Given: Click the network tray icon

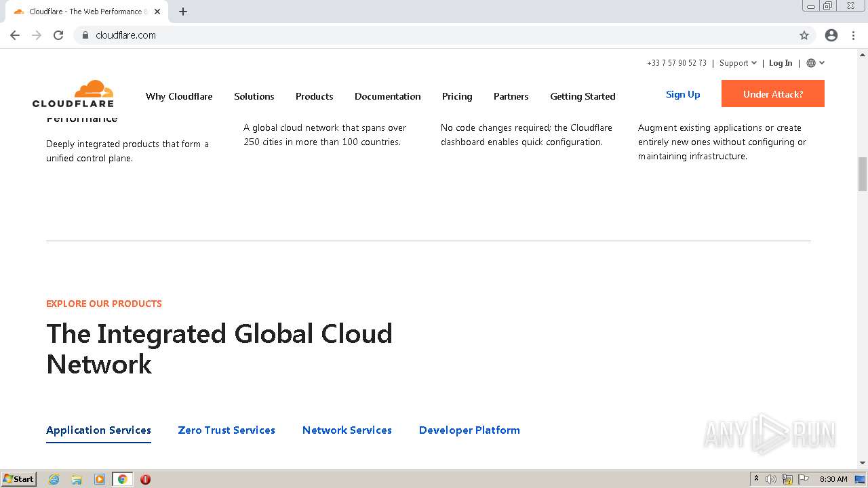Looking at the screenshot, I should pyautogui.click(x=787, y=479).
